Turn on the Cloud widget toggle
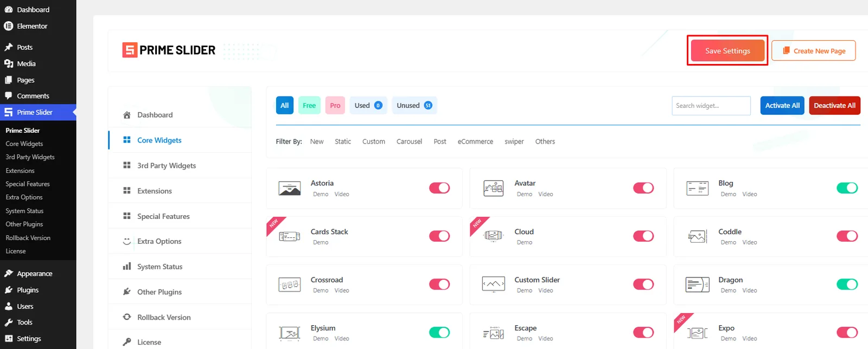This screenshot has width=868, height=349. (x=643, y=236)
